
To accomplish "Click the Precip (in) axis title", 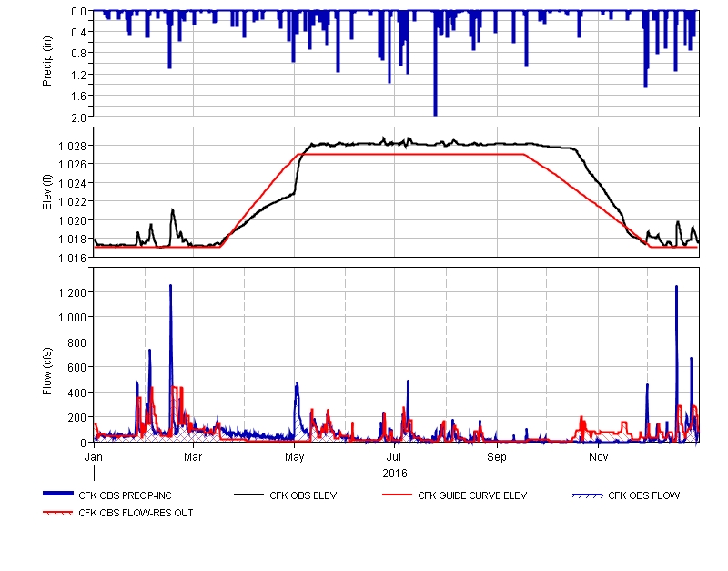I will coord(47,61).
